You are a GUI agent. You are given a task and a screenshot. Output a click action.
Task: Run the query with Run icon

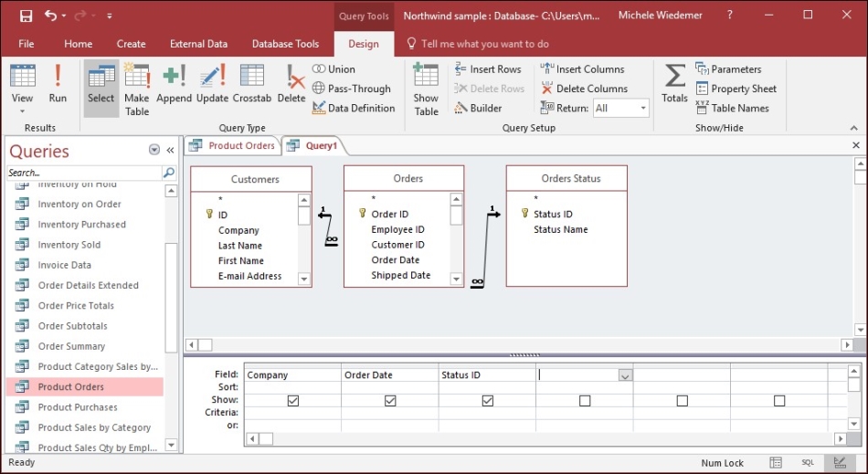click(58, 84)
